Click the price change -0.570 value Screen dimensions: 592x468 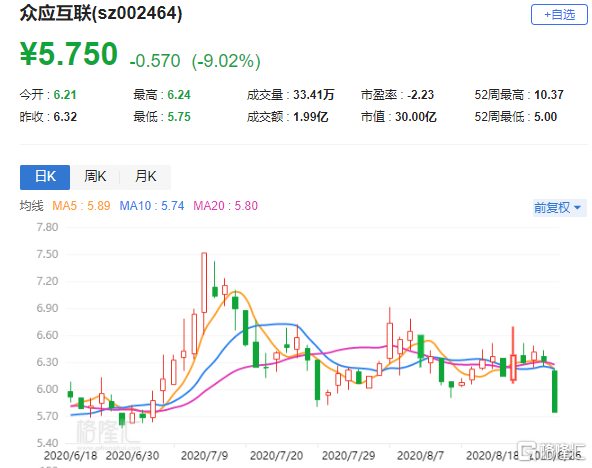[x=155, y=61]
